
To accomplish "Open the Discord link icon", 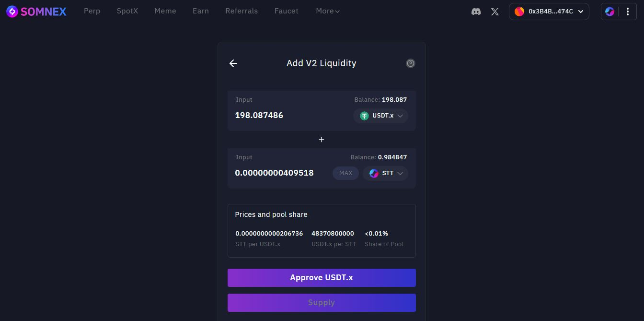I will [x=476, y=12].
